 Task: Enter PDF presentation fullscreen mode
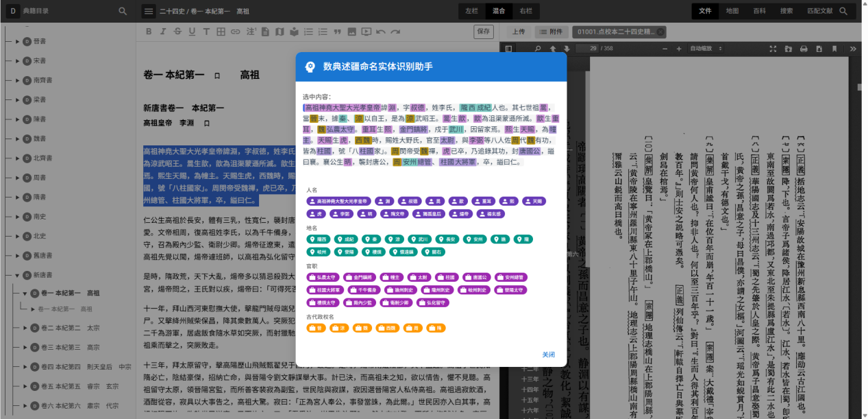pyautogui.click(x=773, y=49)
